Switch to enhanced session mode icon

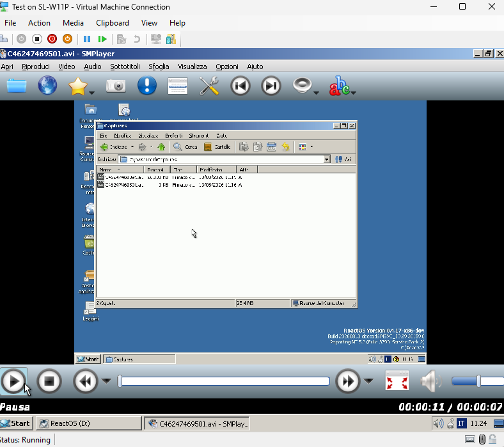pos(156,39)
